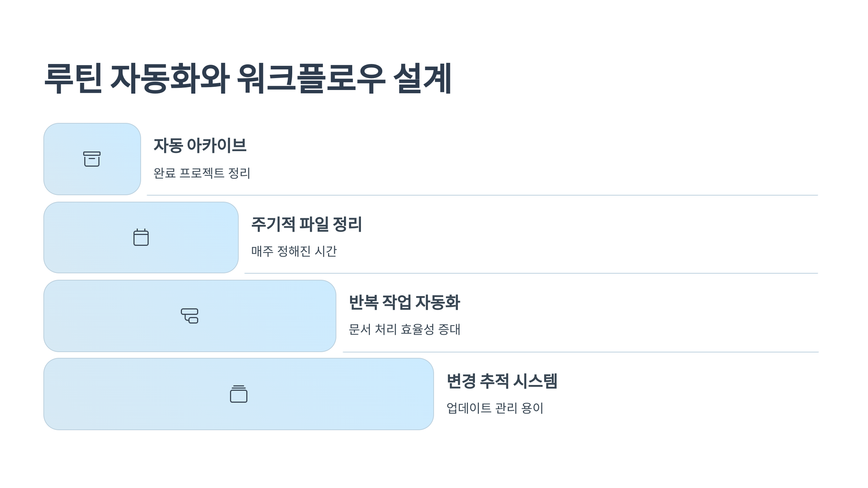The image size is (868, 488).
Task: Click the 업데이트 관리 용이 text
Action: 495,408
